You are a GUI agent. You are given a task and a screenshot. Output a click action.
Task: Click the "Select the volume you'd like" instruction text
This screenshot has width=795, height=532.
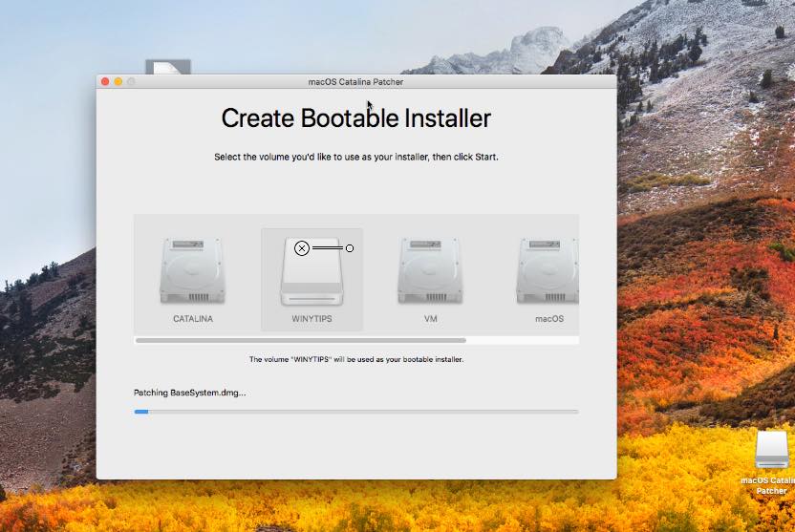coord(355,157)
